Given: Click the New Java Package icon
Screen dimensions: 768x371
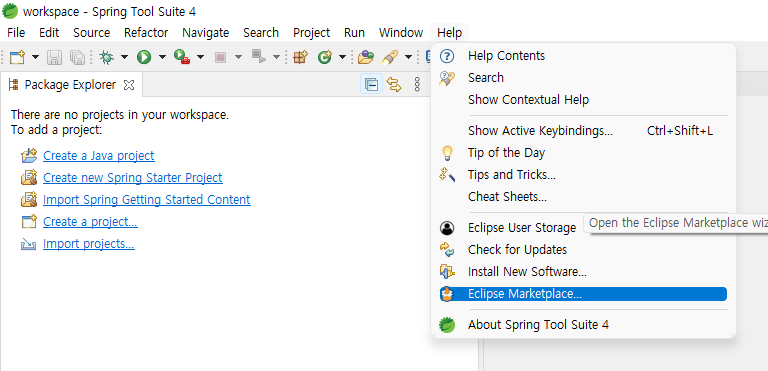Looking at the screenshot, I should pos(300,57).
